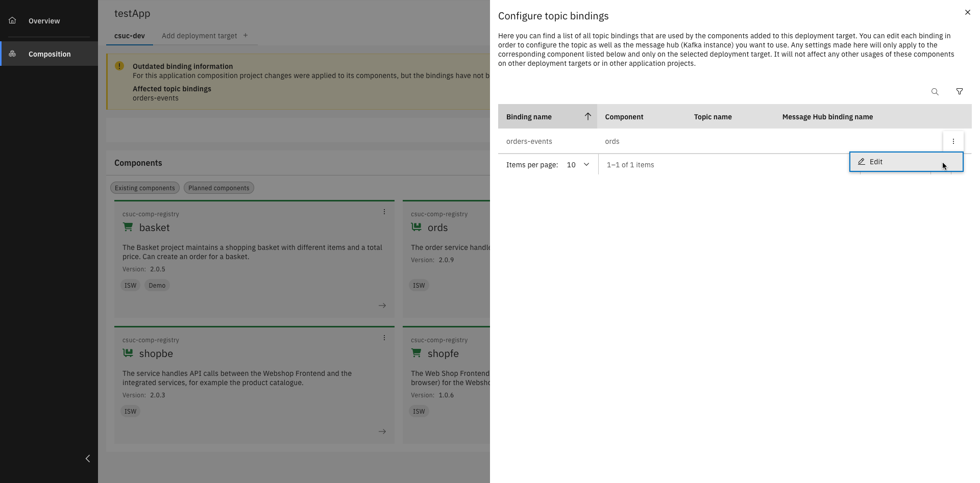Click the Demo tag on the basket component
The width and height of the screenshot is (980, 483).
tap(157, 285)
